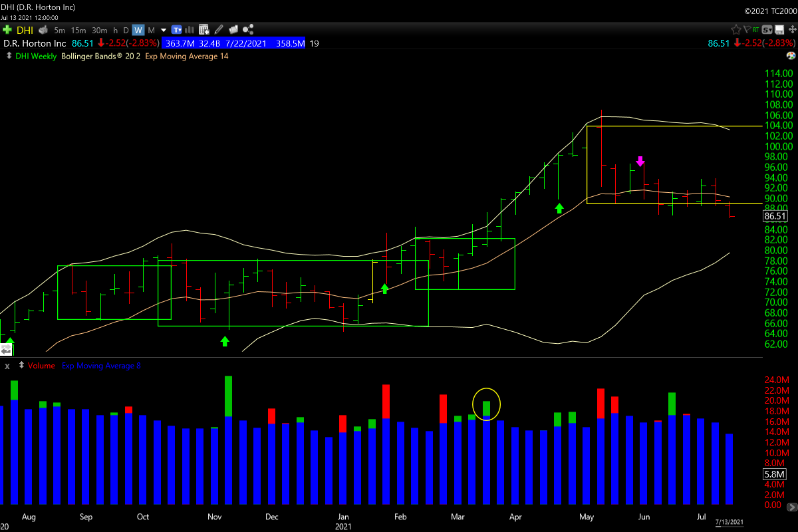Edit the DHI Weekly price plot
Viewport: 798px width, 532px height.
36,57
